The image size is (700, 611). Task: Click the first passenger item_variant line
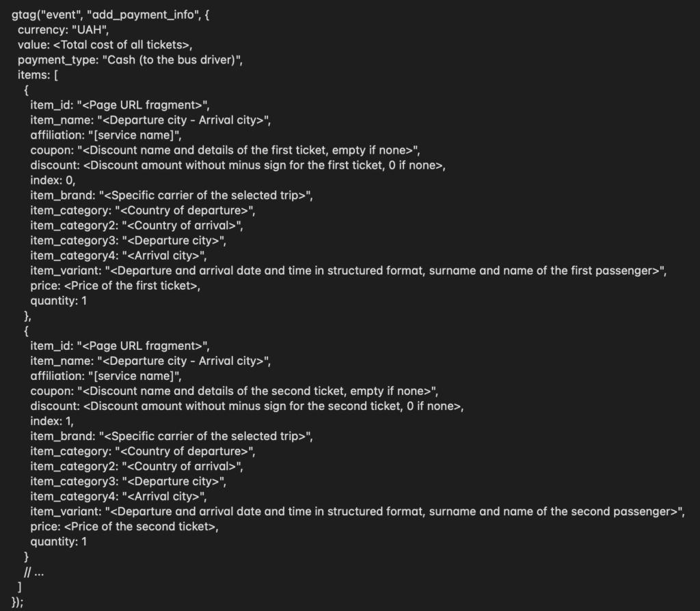coord(349,271)
